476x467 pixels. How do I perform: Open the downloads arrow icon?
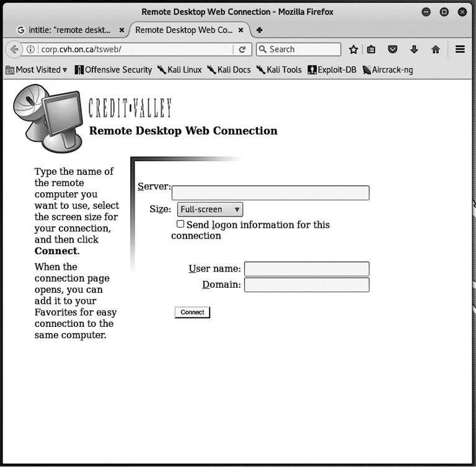pos(414,50)
